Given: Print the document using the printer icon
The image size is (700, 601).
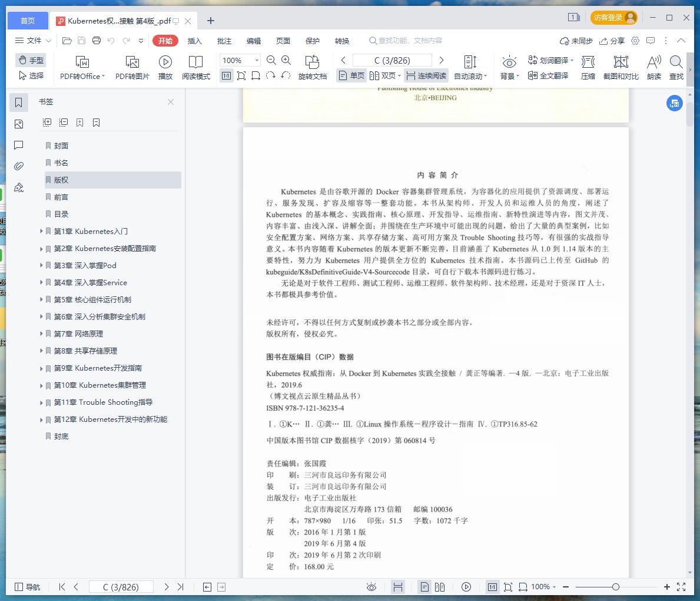Looking at the screenshot, I should (97, 41).
